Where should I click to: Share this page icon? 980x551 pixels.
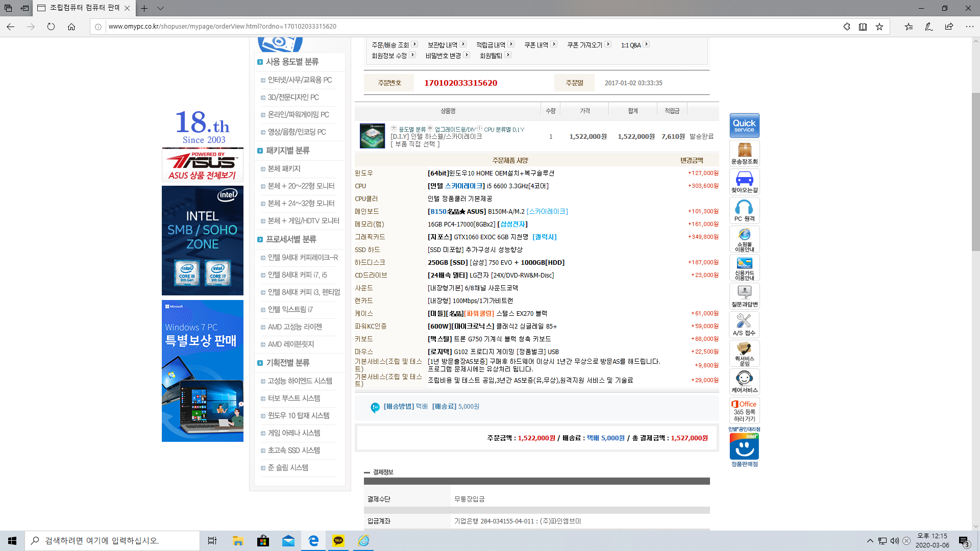[x=949, y=27]
